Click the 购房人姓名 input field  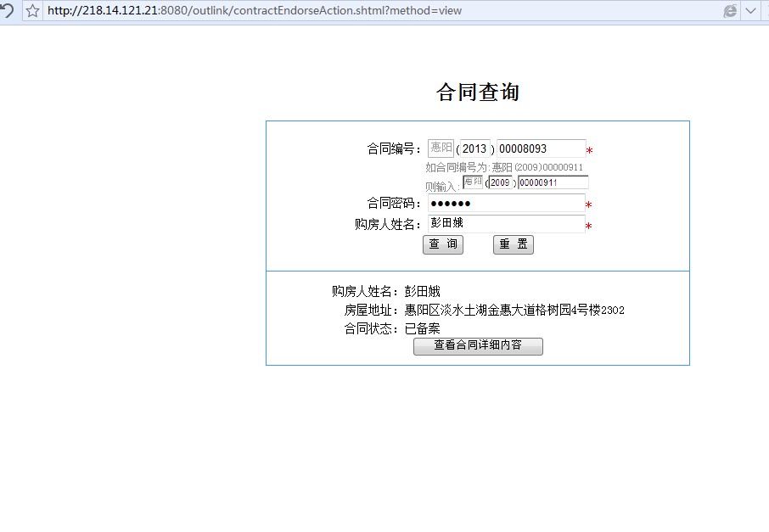click(506, 224)
